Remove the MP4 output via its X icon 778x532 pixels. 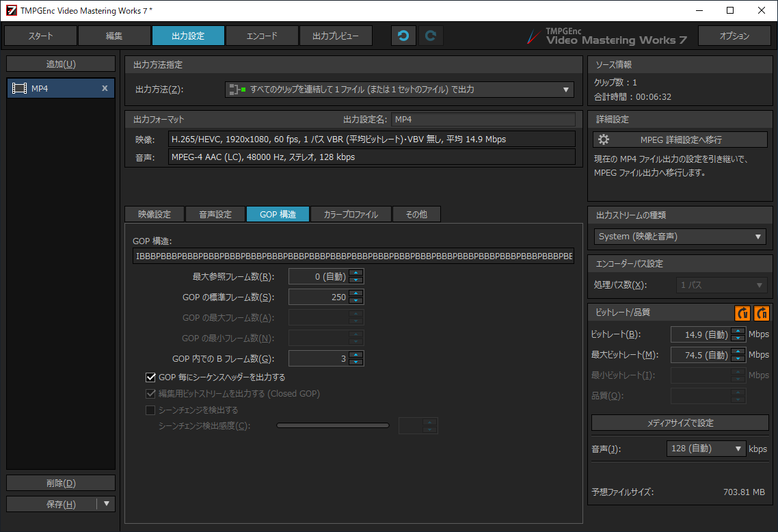pyautogui.click(x=105, y=88)
